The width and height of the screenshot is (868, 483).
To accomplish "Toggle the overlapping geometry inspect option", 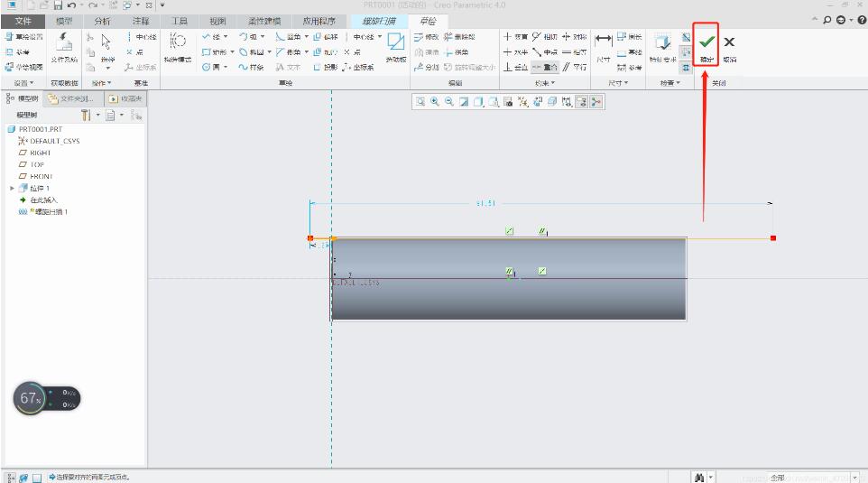I will coord(686,68).
